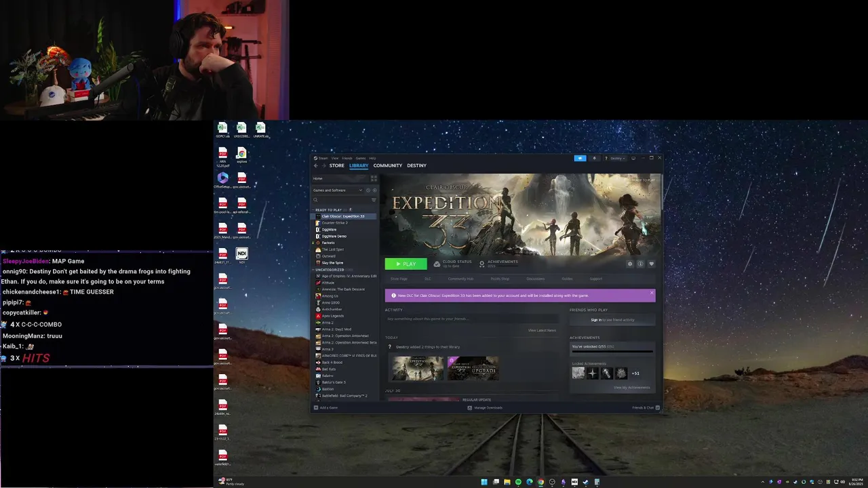Switch to the STORE tab

[337, 165]
